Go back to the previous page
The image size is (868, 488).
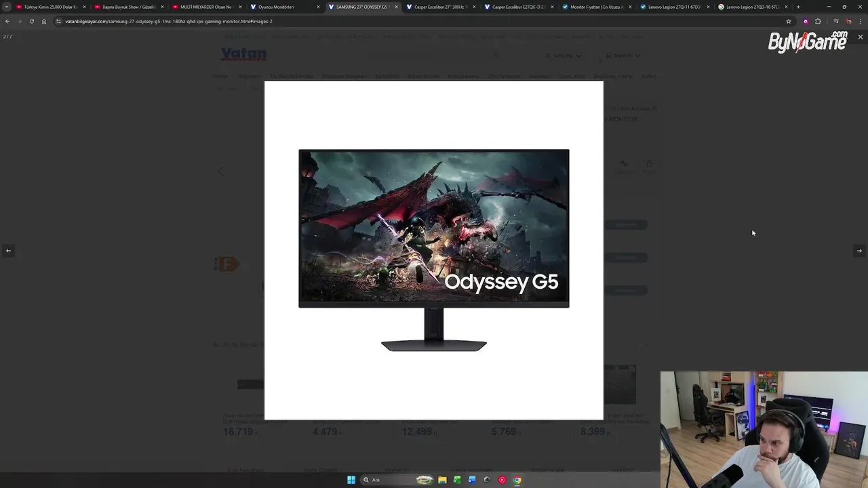7,21
